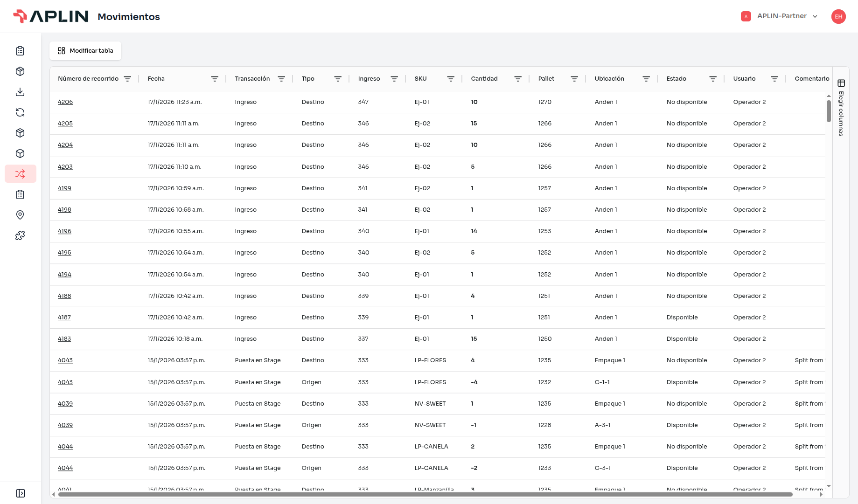Open the puzzle piece integrations icon
The height and width of the screenshot is (504, 858).
pos(20,235)
